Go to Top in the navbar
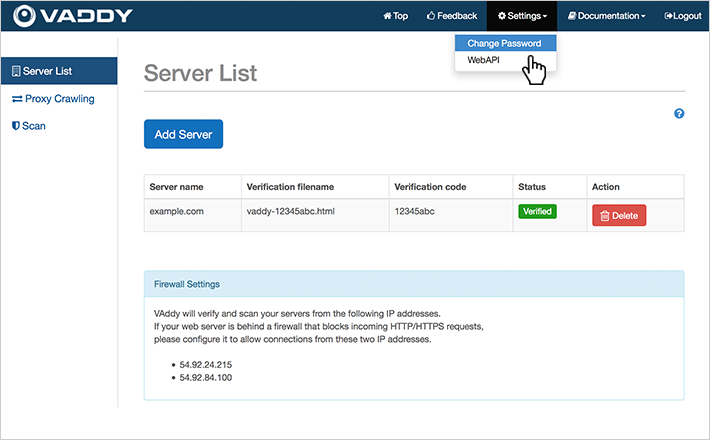Image resolution: width=710 pixels, height=440 pixels. (x=396, y=16)
